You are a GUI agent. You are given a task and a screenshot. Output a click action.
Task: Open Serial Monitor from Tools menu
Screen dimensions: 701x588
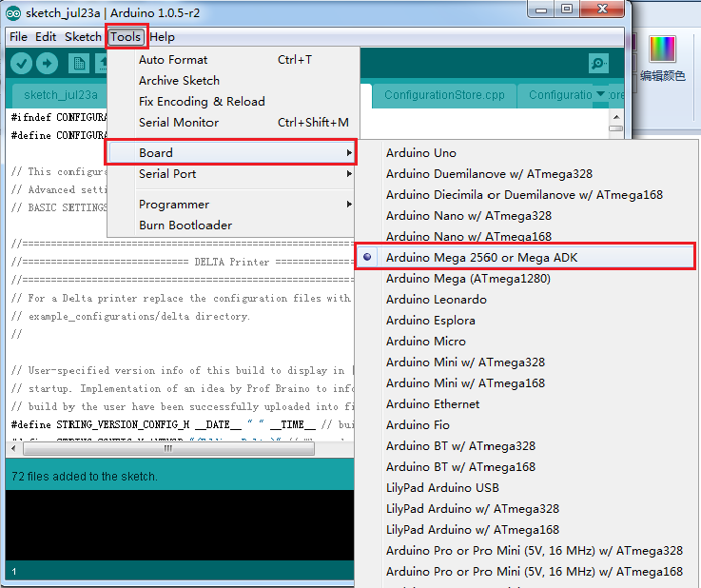[x=232, y=123]
